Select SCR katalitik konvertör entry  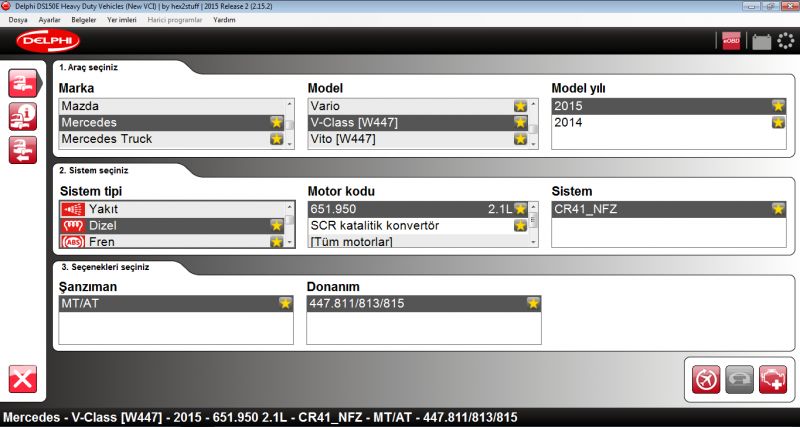pos(418,225)
